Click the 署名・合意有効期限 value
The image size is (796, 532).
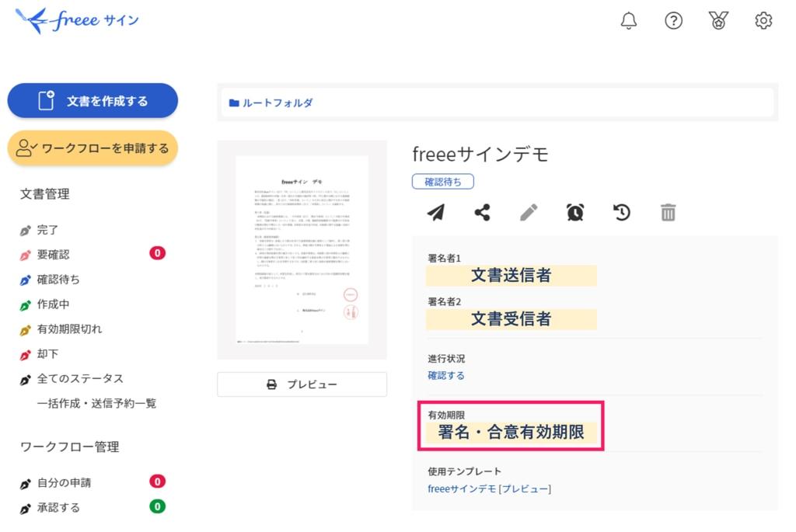[x=511, y=432]
